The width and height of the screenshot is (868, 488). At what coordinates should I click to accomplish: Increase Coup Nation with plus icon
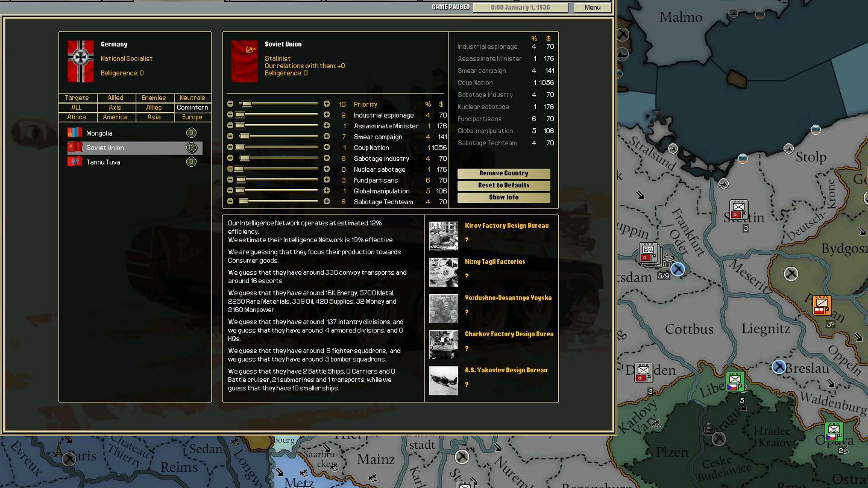(326, 147)
